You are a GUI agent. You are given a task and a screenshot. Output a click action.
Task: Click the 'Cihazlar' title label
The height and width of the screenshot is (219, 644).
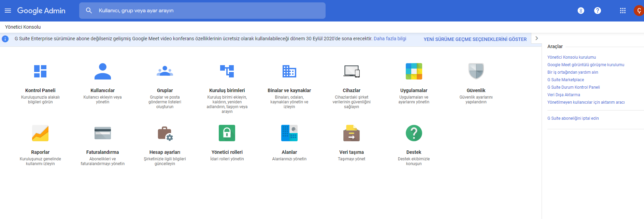[x=352, y=90]
